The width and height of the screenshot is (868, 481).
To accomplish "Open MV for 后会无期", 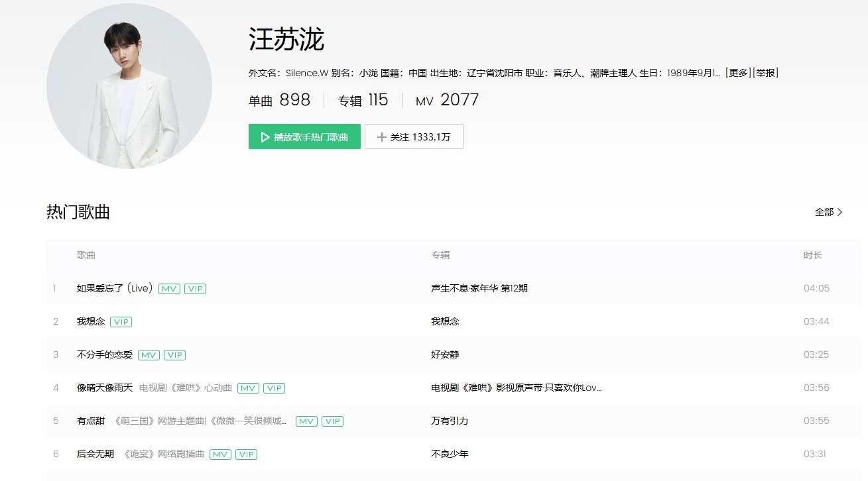I will click(220, 454).
